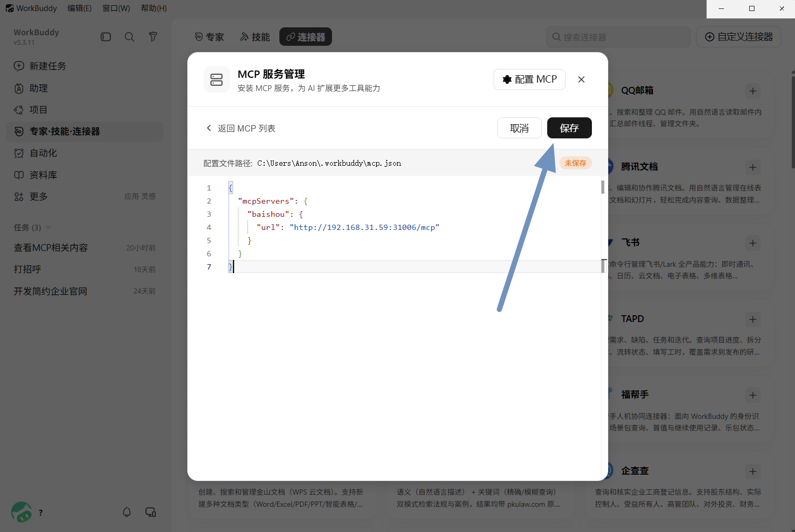The height and width of the screenshot is (532, 795).
Task: Click the "baishou" key in editor
Action: pyautogui.click(x=268, y=214)
